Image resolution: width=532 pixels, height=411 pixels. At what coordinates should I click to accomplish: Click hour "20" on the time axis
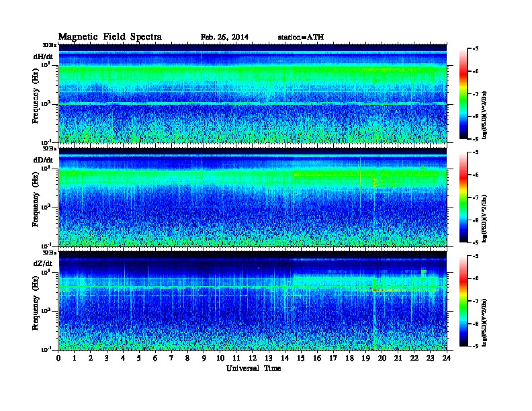[382, 358]
